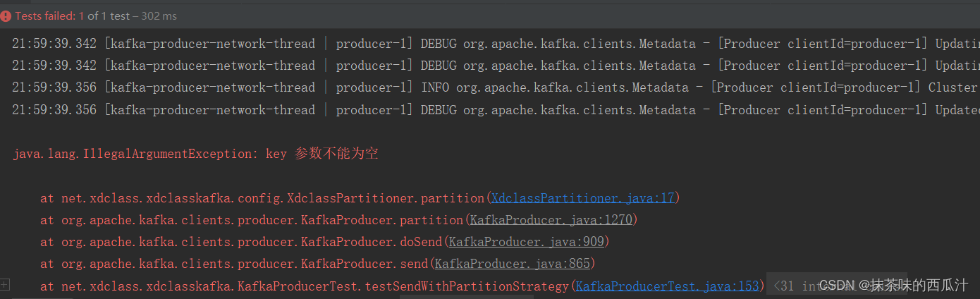This screenshot has height=299, width=980.
Task: Open the KafkaProducer.java:909 stack link
Action: pos(526,242)
